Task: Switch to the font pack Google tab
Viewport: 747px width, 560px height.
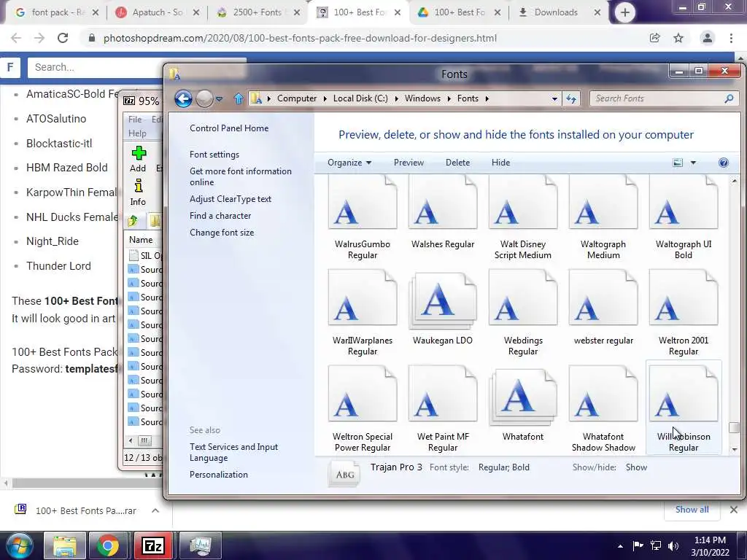Action: [x=57, y=12]
